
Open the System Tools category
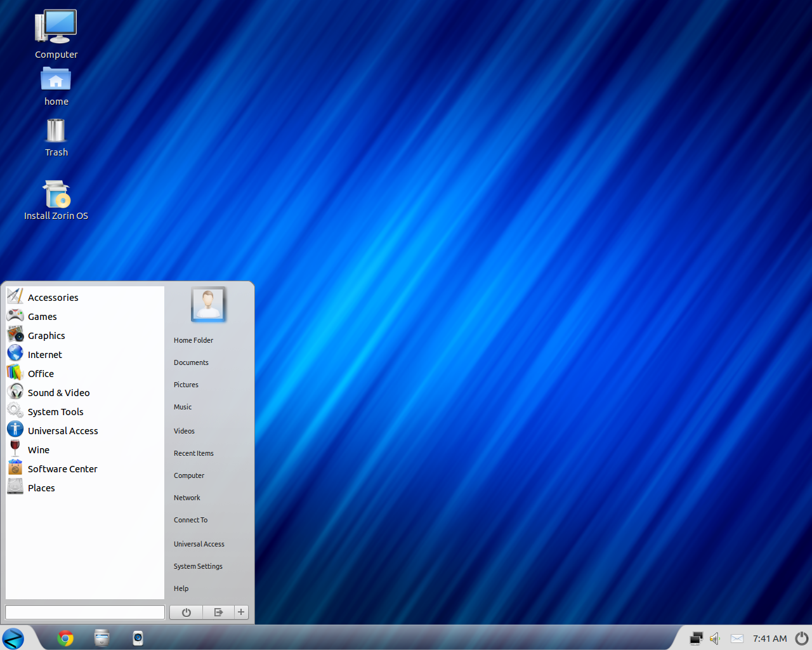pos(55,412)
